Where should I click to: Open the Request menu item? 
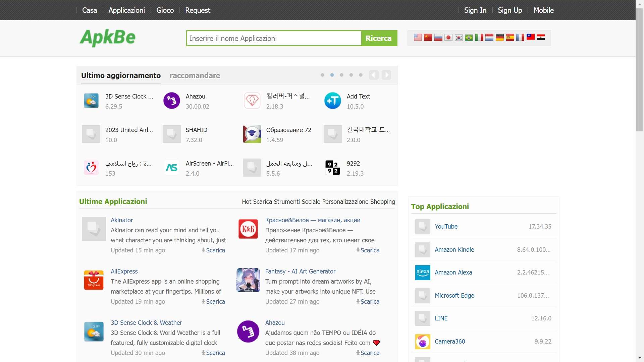coord(198,10)
